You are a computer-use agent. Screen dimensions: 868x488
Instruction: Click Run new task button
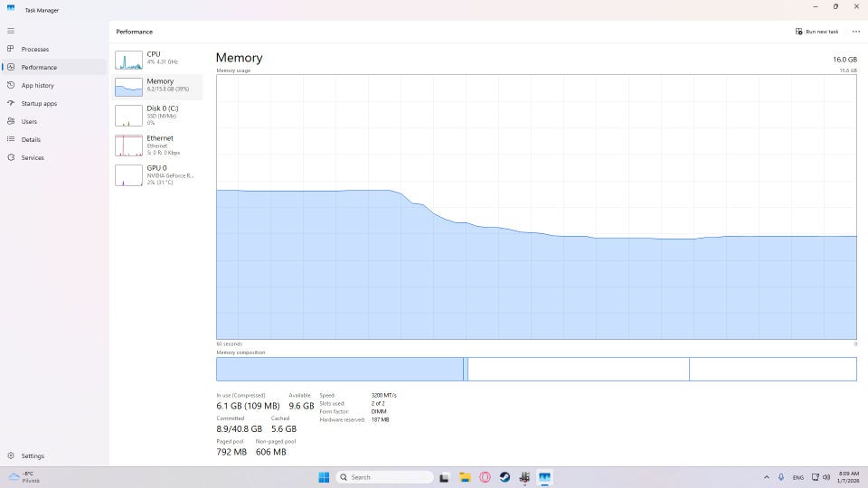[x=816, y=32]
